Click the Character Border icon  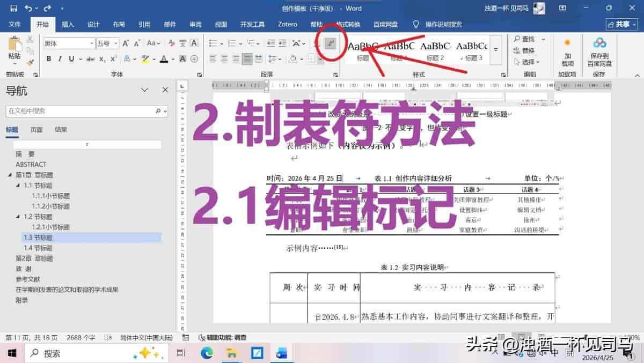tap(194, 43)
